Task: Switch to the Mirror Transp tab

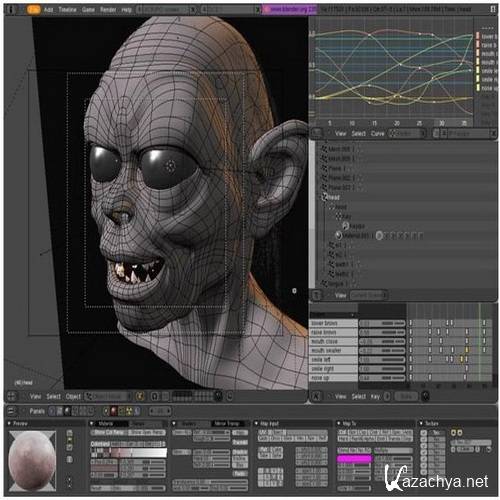Action: click(227, 424)
